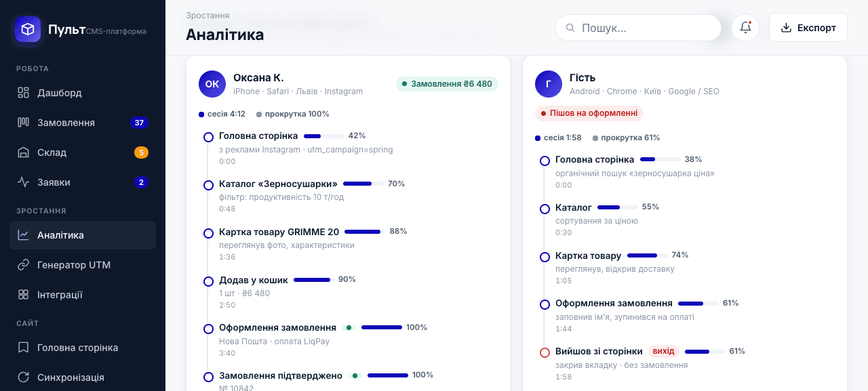Click the Генератор UTM link icon
The height and width of the screenshot is (391, 868).
24,265
